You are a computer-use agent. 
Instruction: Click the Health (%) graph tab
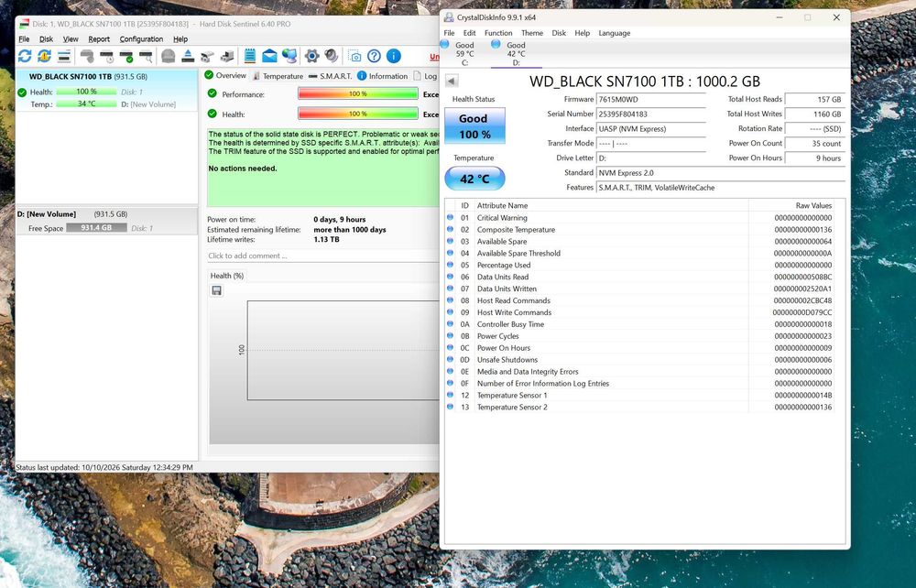click(x=227, y=276)
